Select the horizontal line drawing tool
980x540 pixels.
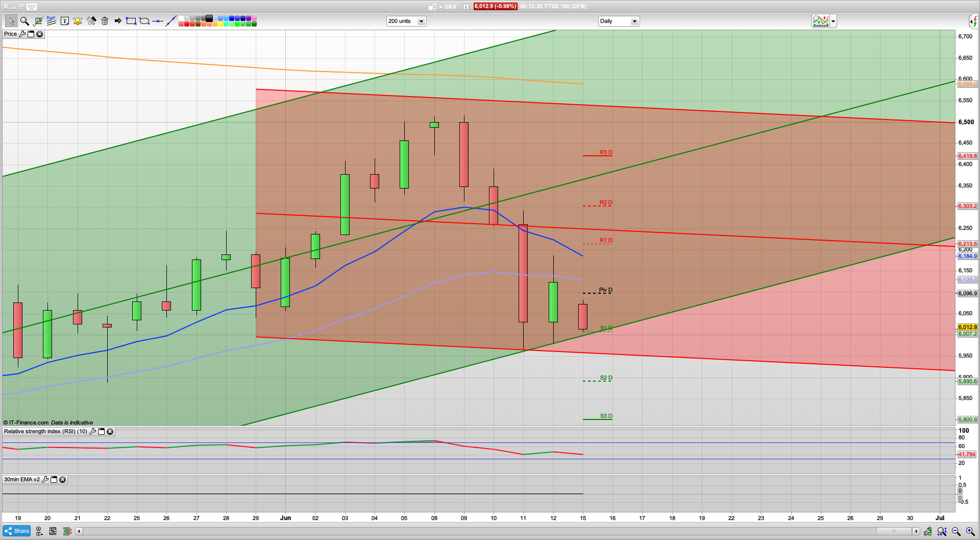pos(158,21)
